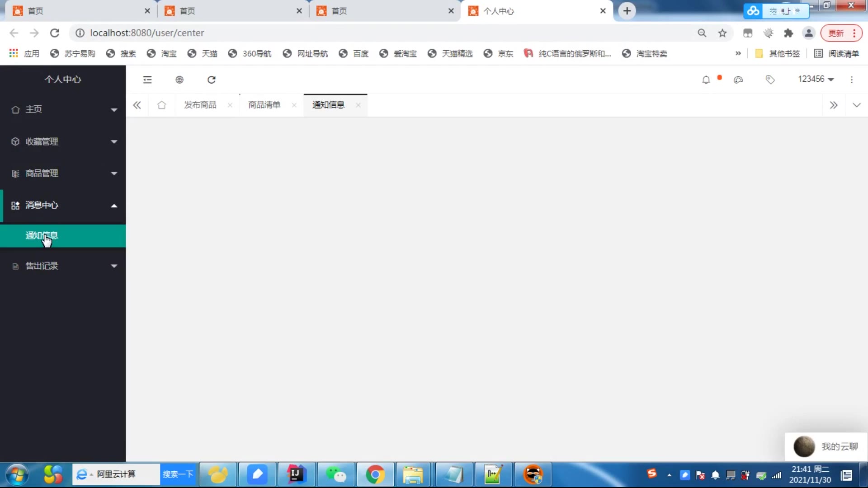
Task: Click the 个人中心 sidebar title
Action: point(63,80)
